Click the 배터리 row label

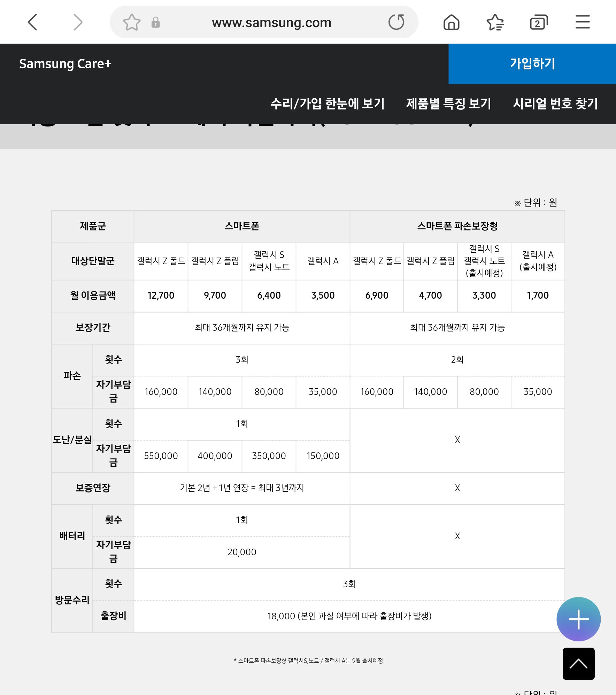point(72,536)
